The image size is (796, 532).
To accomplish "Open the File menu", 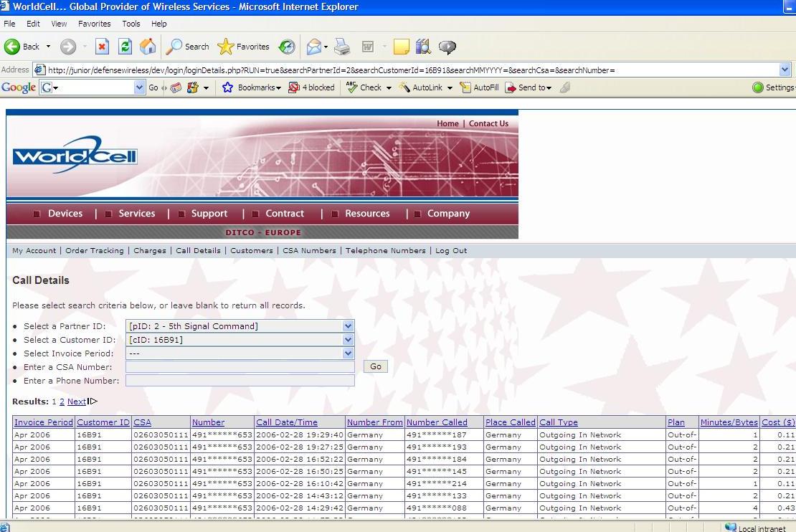I will tap(9, 24).
